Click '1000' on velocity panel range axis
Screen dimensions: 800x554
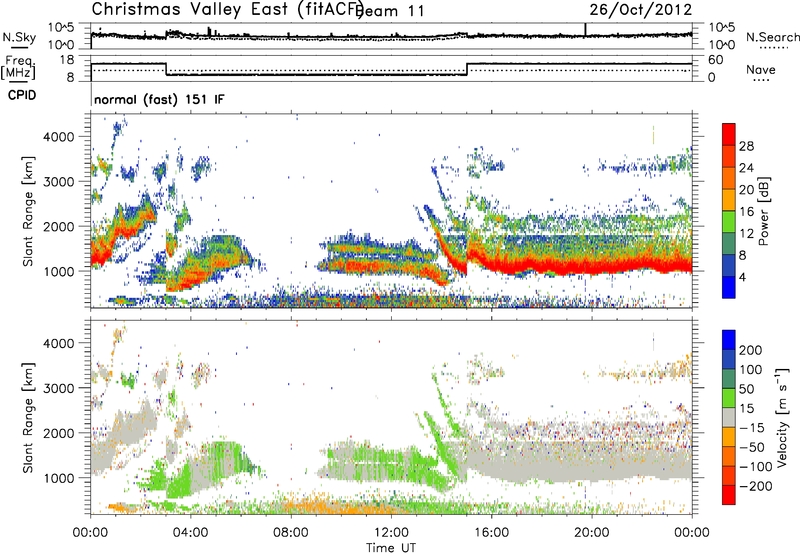[58, 478]
